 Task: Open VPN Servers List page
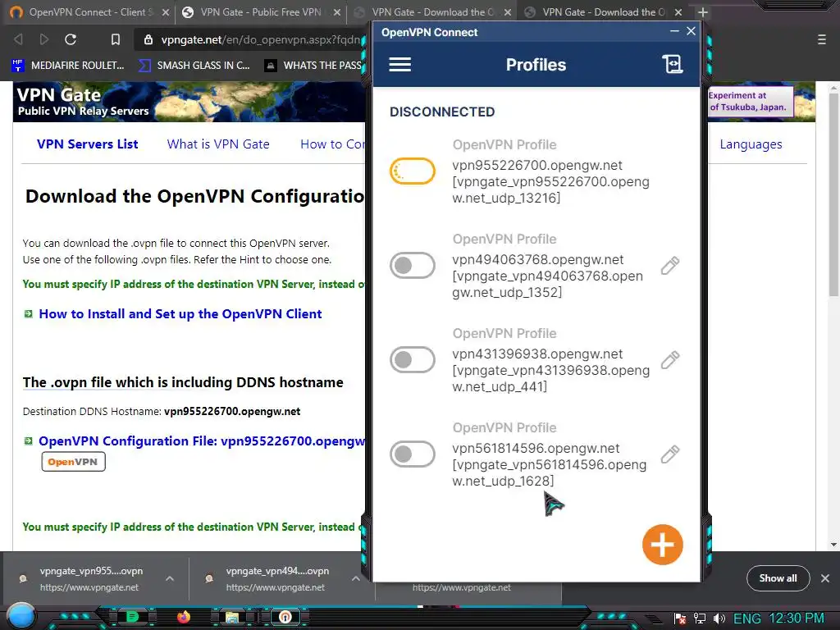(87, 144)
